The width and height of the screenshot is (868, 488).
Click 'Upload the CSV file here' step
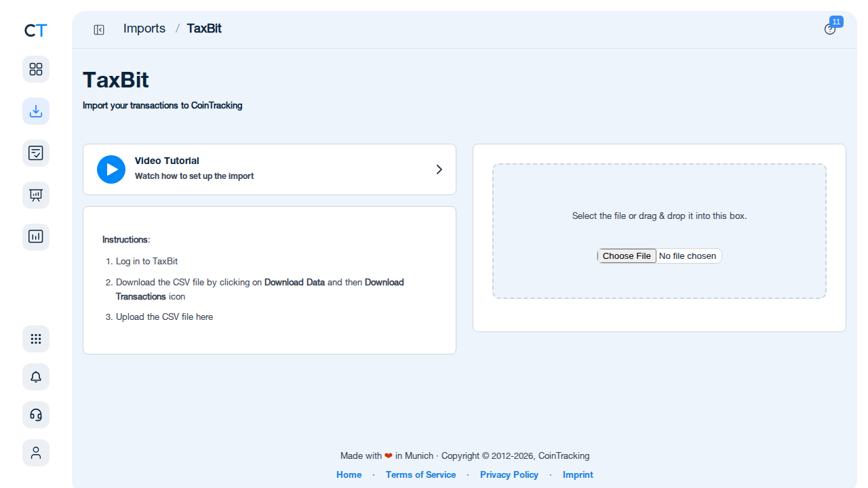coord(164,317)
